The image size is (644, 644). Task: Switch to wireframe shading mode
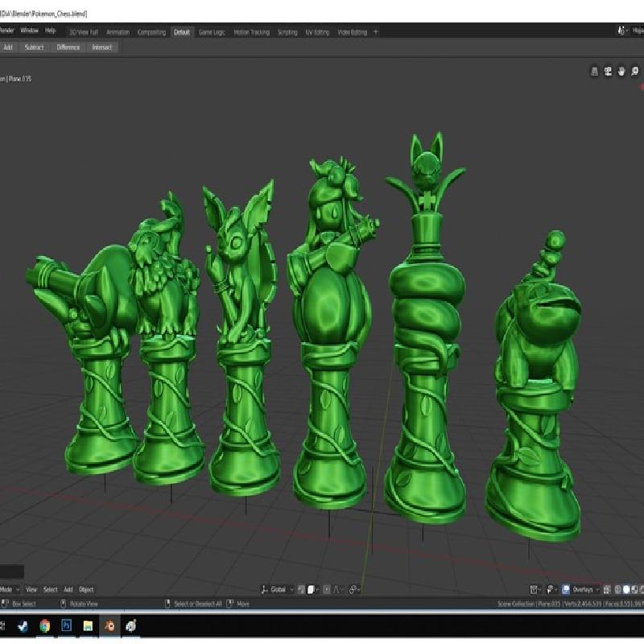click(x=617, y=590)
